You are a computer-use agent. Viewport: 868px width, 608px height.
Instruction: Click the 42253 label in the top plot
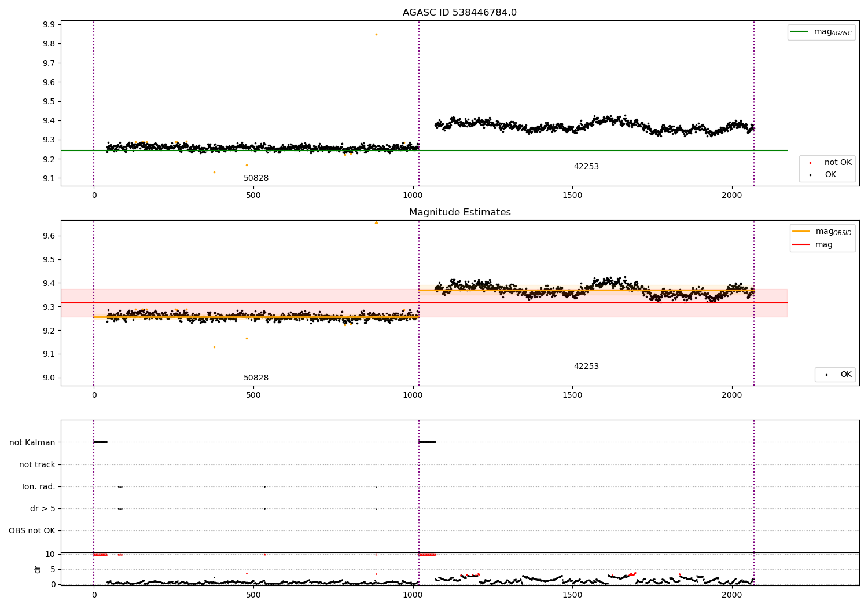(x=586, y=167)
